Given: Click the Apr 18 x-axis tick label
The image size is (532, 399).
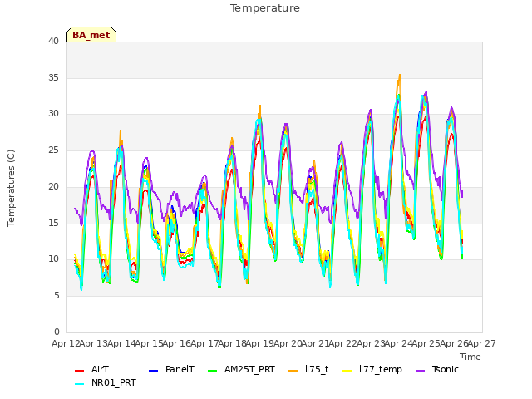Looking at the screenshot, I should pyautogui.click(x=232, y=343).
